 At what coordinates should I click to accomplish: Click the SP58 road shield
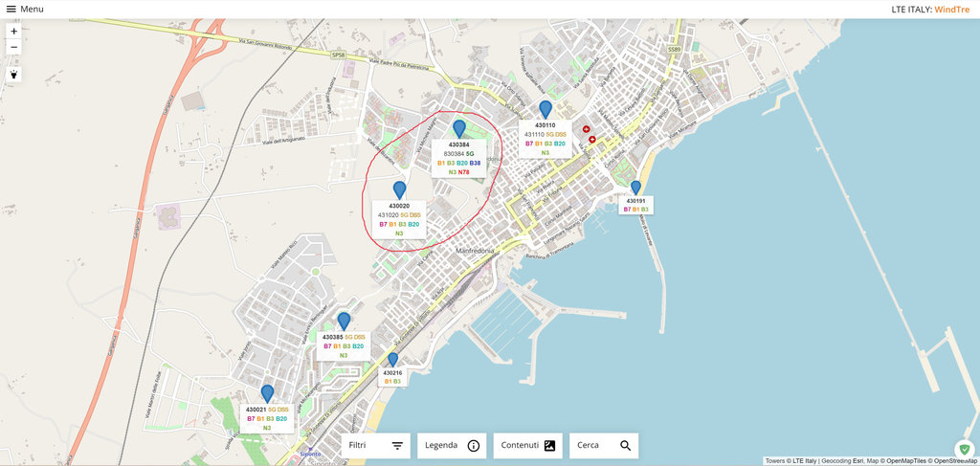(x=338, y=55)
